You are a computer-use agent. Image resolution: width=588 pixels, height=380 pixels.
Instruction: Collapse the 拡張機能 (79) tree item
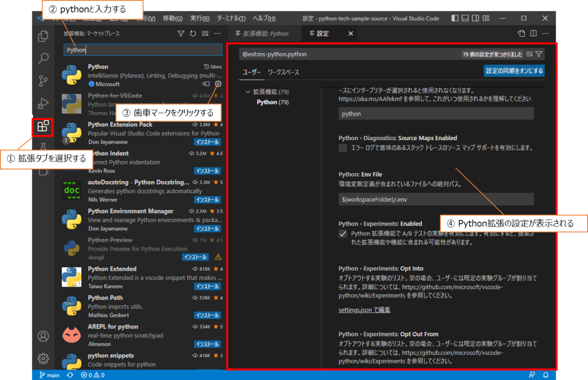pos(248,91)
